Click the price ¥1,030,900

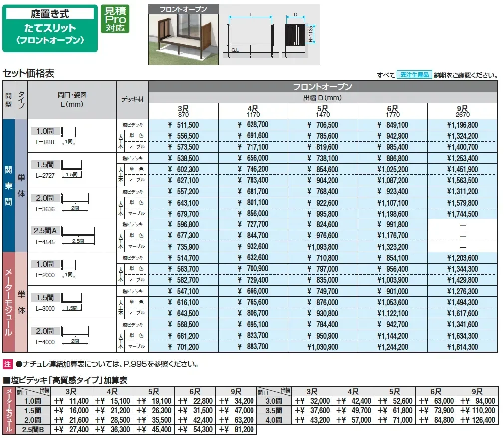tap(323, 347)
